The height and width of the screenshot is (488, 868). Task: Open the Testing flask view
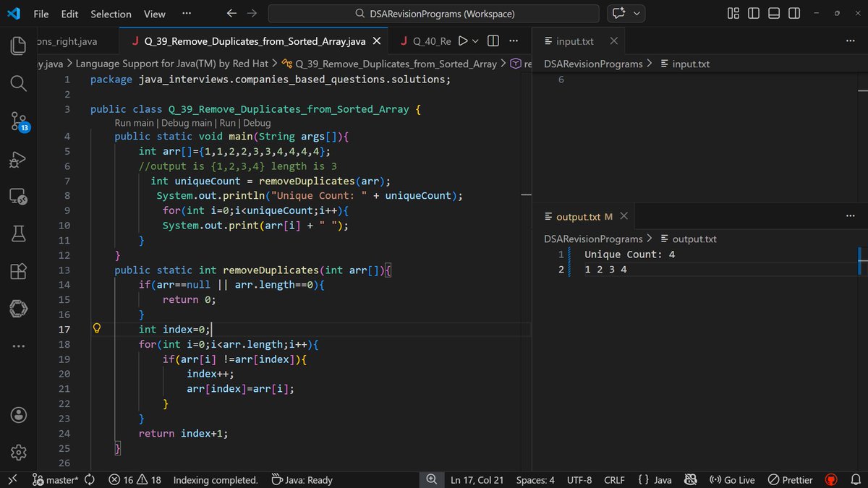click(19, 234)
